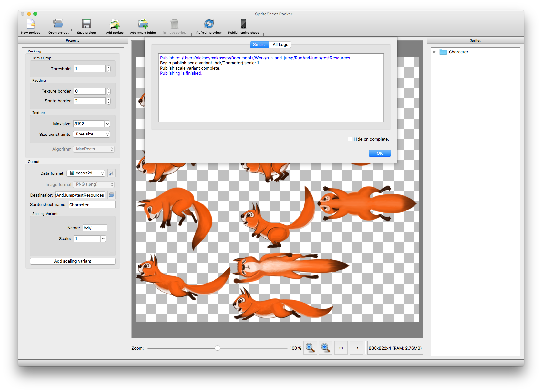Create a New project
This screenshot has height=392, width=542.
click(30, 26)
